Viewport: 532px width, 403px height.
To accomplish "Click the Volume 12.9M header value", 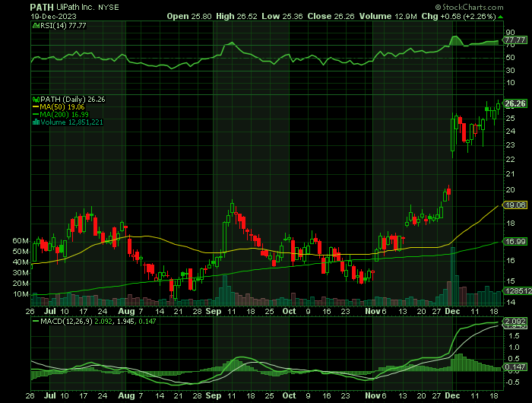I will pos(388,16).
